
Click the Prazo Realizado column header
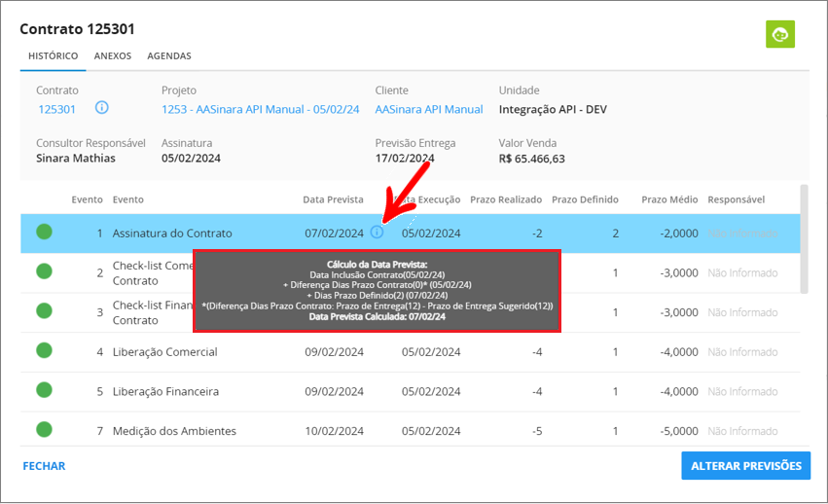click(506, 199)
